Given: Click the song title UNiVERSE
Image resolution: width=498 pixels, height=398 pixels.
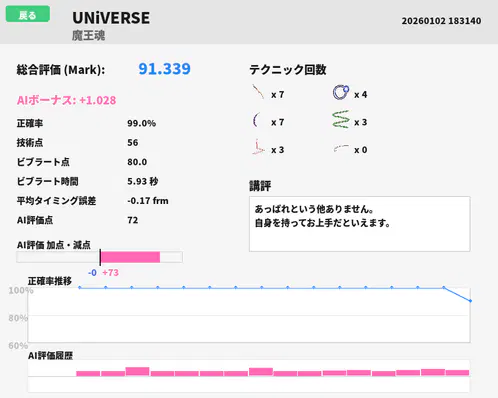Looking at the screenshot, I should [x=111, y=18].
